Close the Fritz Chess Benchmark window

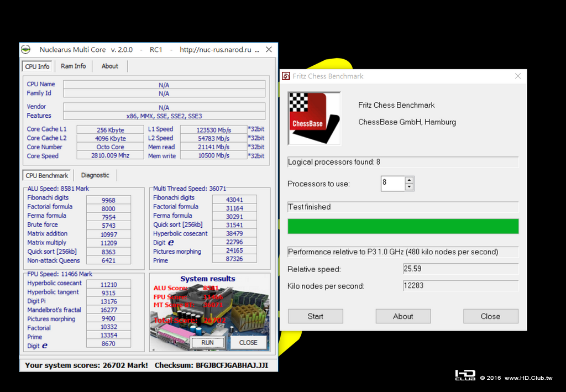(x=518, y=76)
